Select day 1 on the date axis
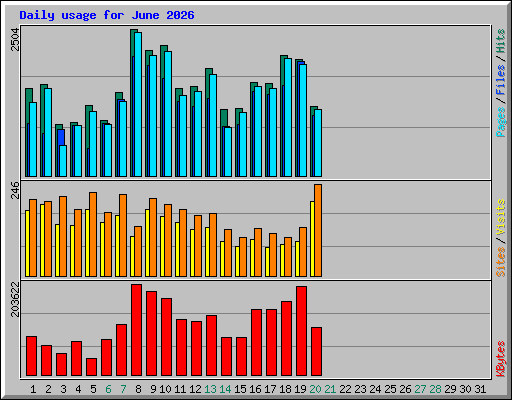 33,389
